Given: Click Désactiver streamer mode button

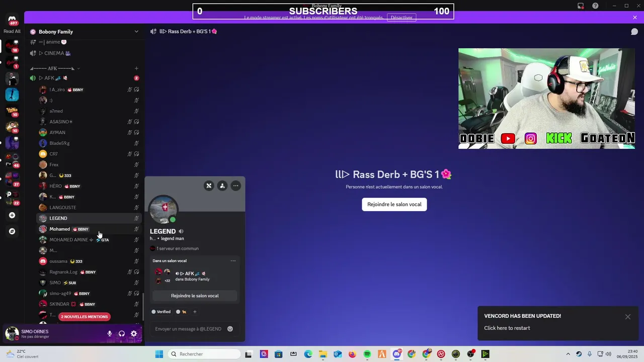Looking at the screenshot, I should tap(401, 18).
